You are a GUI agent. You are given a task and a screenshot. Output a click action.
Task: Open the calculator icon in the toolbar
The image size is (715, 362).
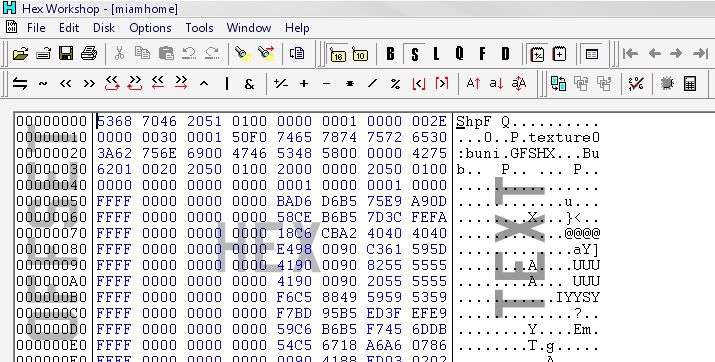click(x=690, y=83)
